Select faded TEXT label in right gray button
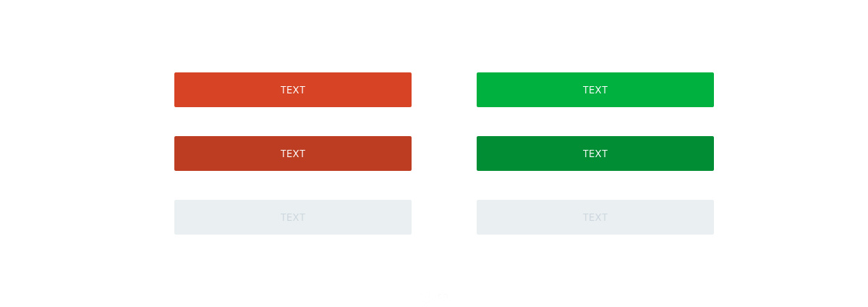868x307 pixels. pyautogui.click(x=595, y=217)
